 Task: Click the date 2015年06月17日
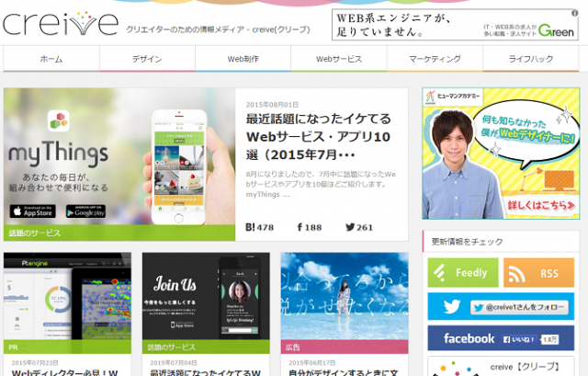312,363
